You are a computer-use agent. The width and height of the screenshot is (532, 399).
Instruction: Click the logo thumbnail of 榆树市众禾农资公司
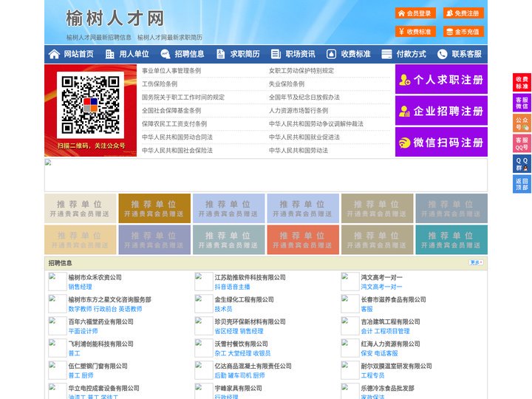[x=58, y=282]
